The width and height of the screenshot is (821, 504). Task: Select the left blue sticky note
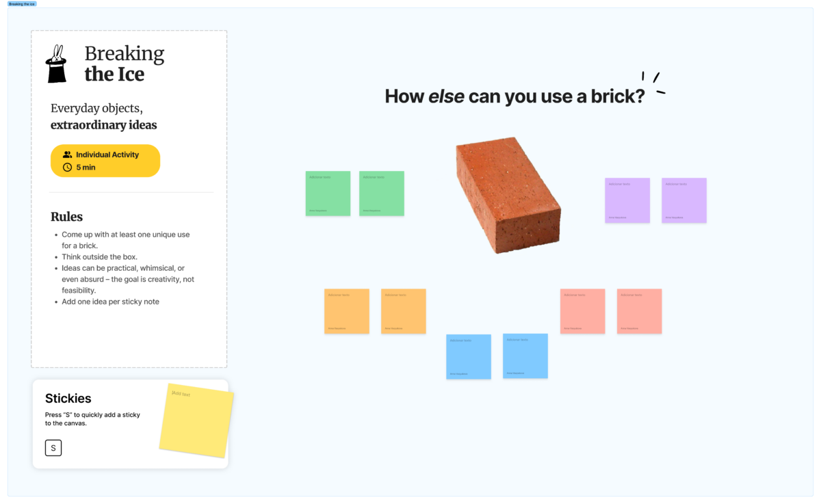(469, 356)
